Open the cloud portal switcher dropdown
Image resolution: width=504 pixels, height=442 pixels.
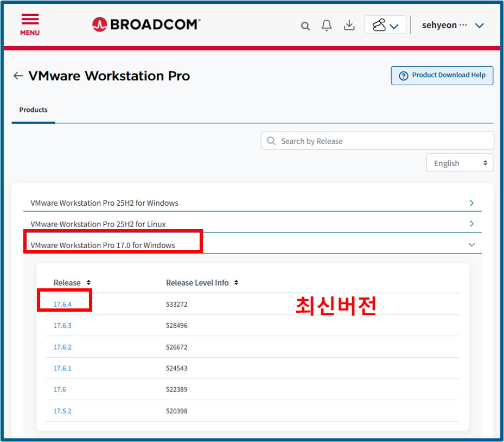pyautogui.click(x=385, y=25)
